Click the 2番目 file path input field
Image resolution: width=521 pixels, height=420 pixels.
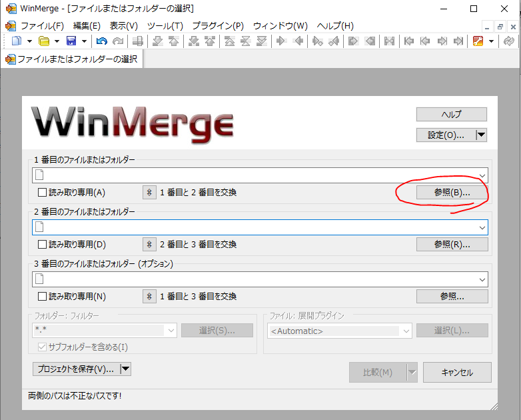pos(260,227)
